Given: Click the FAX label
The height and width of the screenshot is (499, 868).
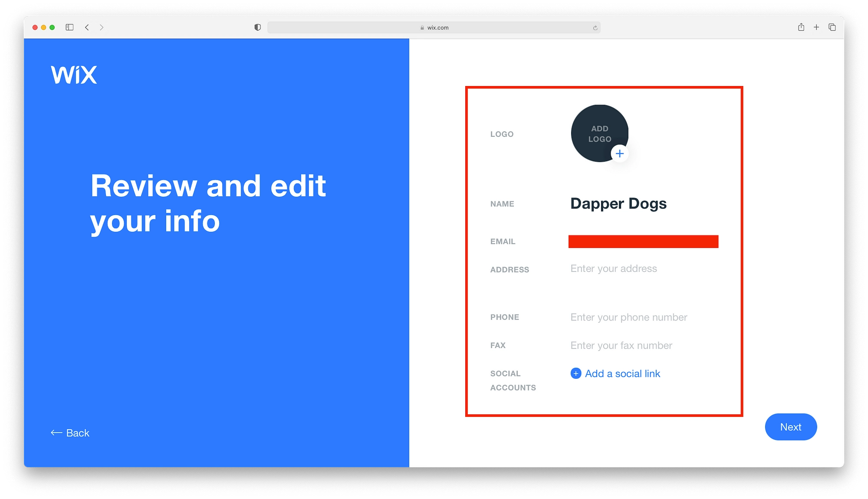Looking at the screenshot, I should pos(498,345).
